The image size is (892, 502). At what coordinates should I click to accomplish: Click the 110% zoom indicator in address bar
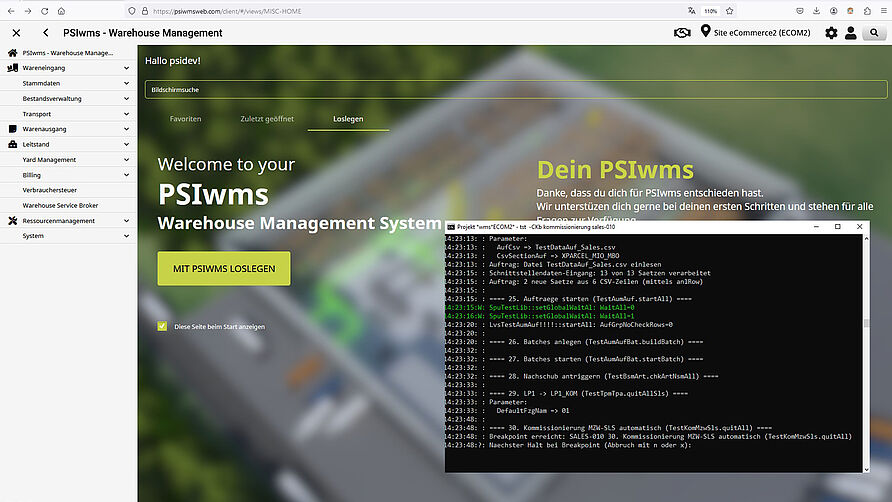coord(711,11)
